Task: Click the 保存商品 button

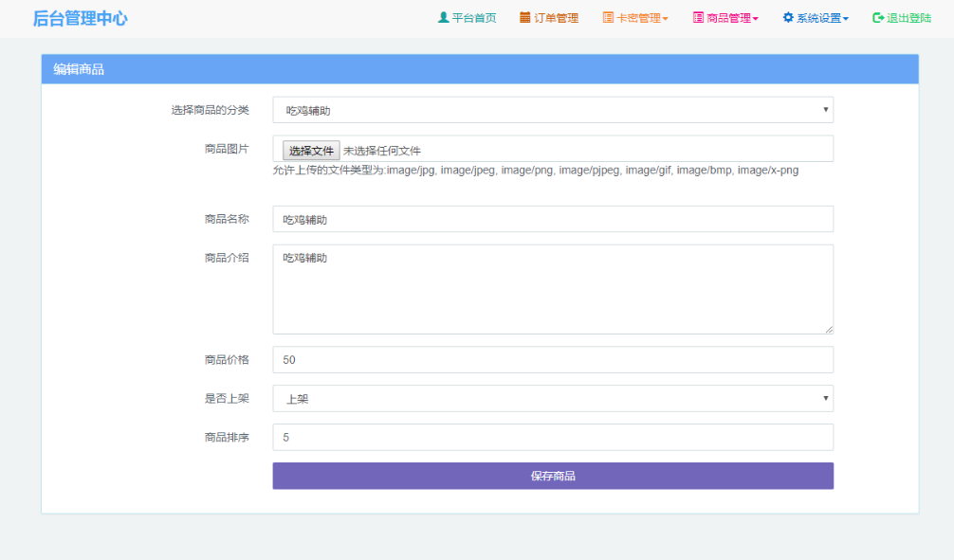Action: tap(553, 476)
